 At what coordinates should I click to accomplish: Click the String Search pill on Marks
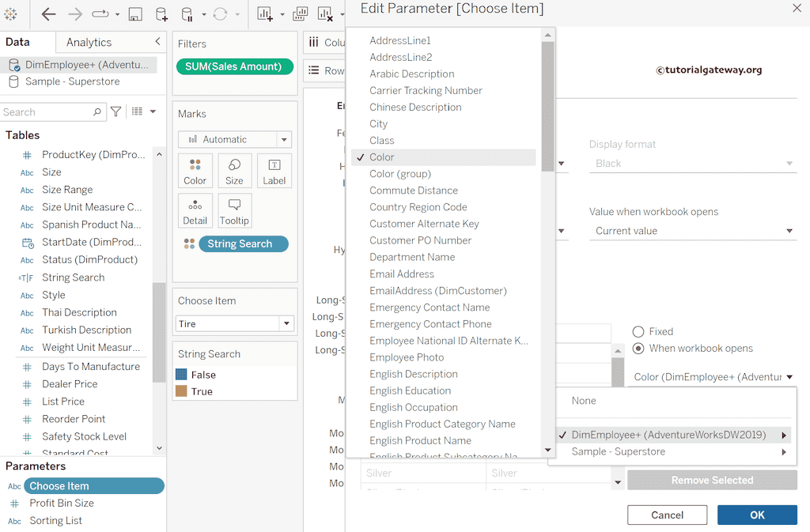click(244, 243)
